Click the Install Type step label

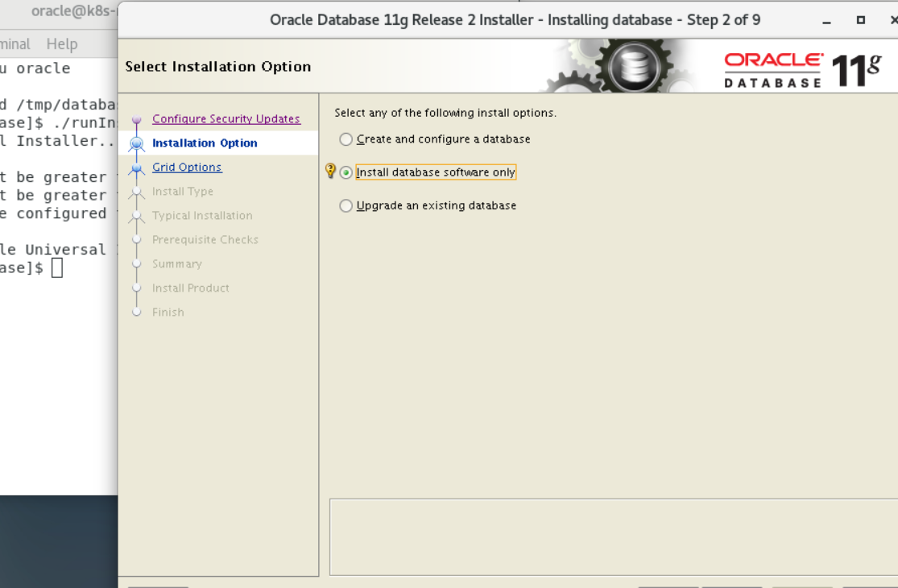tap(183, 191)
